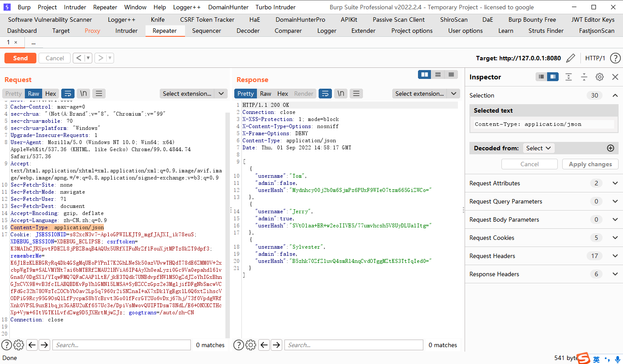Dock Inspector layout left icon
The image size is (623, 364).
[541, 77]
